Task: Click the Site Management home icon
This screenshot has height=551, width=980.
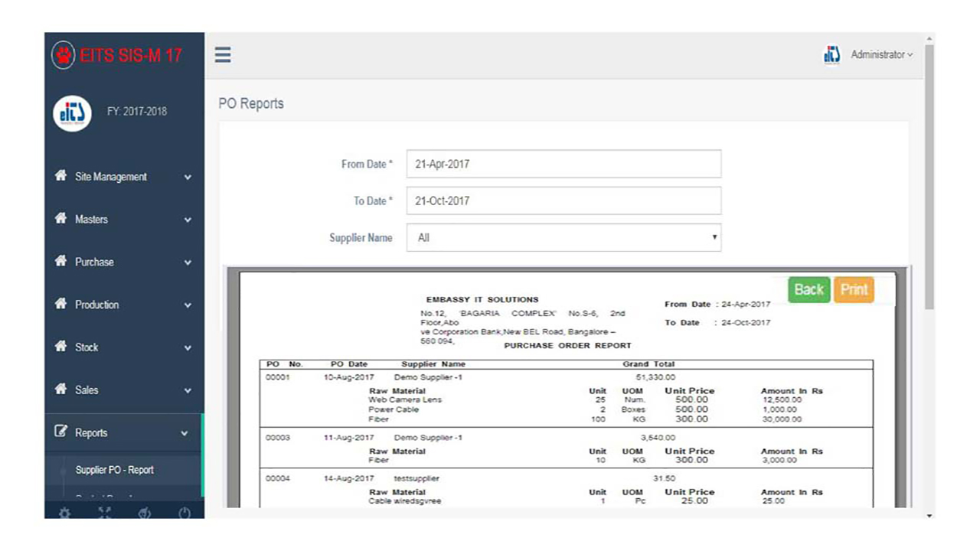Action: pyautogui.click(x=60, y=176)
